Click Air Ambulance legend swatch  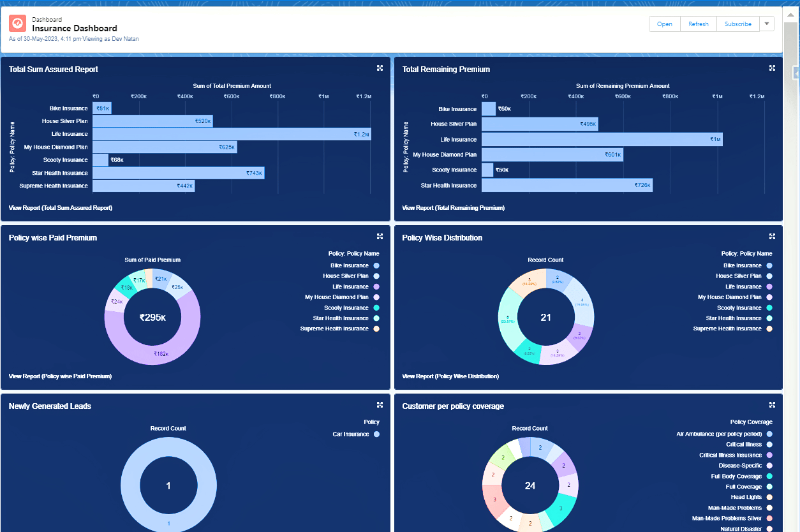tap(769, 434)
